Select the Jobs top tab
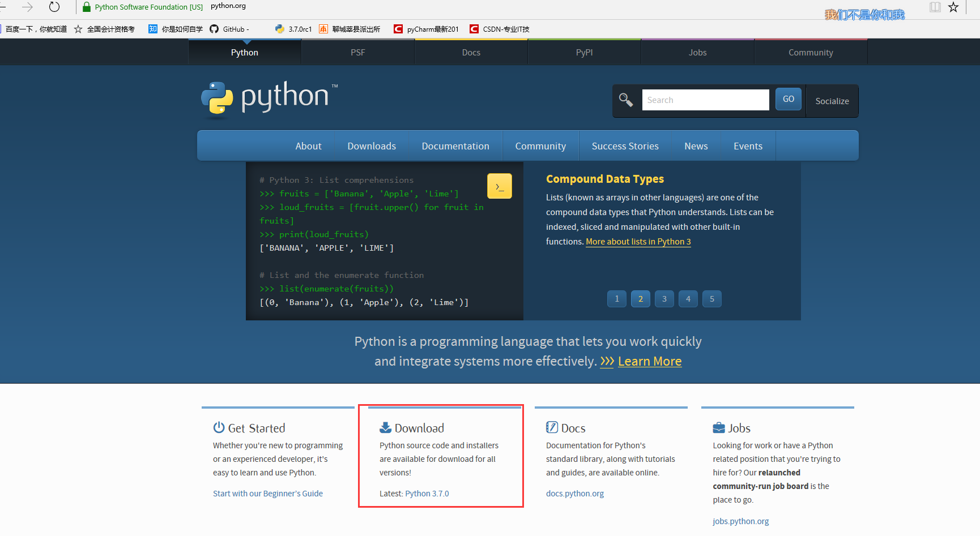980x536 pixels. pos(698,52)
